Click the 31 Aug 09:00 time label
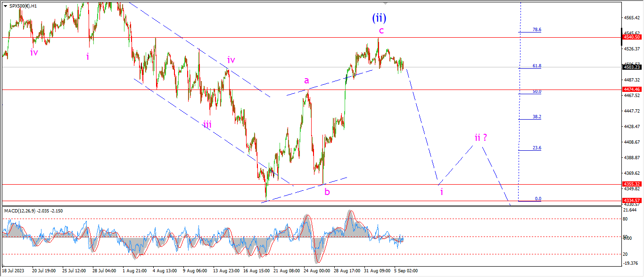This screenshot has height=277, width=644. tap(377, 271)
